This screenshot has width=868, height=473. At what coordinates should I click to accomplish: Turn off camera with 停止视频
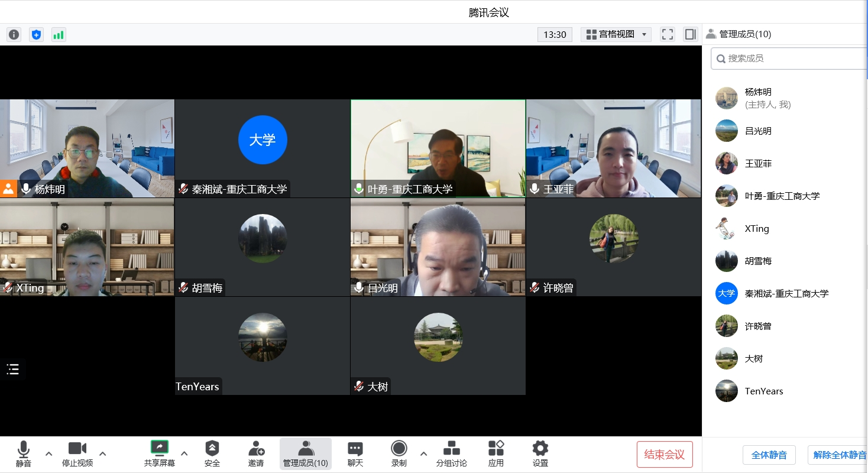pos(77,453)
